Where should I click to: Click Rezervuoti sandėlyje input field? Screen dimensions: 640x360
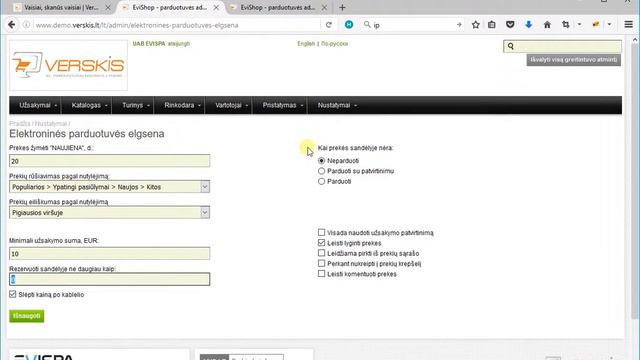(109, 279)
